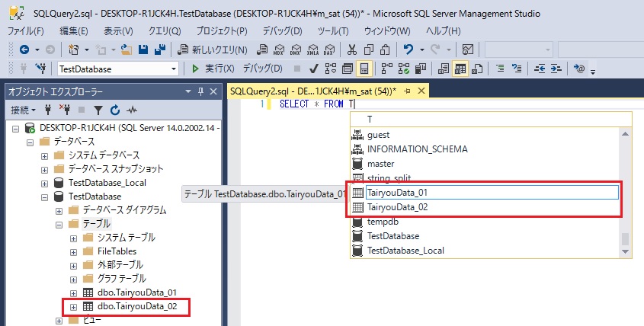Click the Navigate Backward arrow icon
Screen dimensions: 644x326
(x=24, y=50)
